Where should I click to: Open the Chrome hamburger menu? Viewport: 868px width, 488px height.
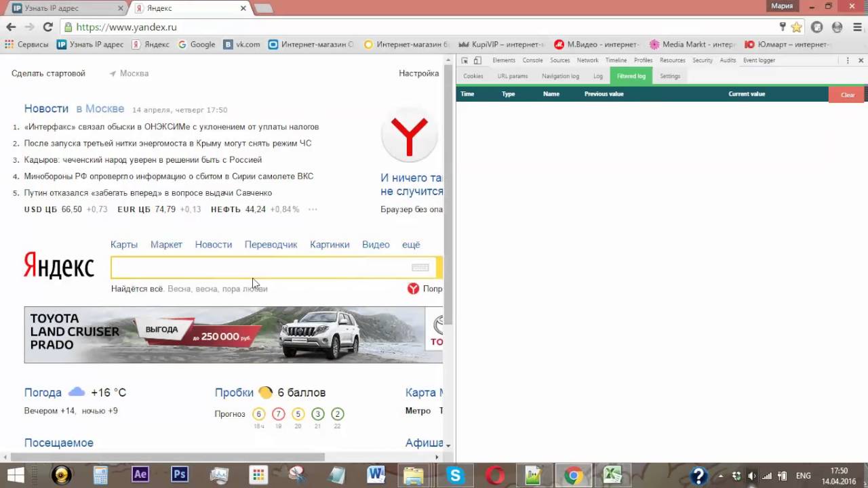point(857,27)
